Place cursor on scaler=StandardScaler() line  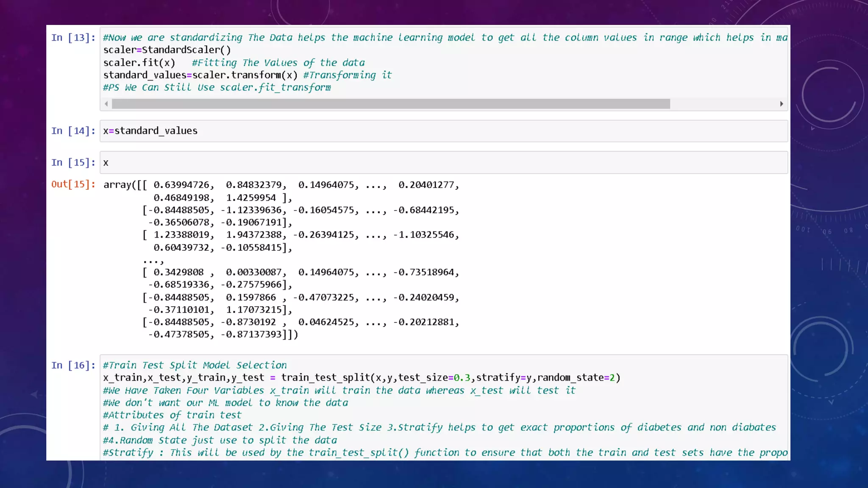click(167, 50)
